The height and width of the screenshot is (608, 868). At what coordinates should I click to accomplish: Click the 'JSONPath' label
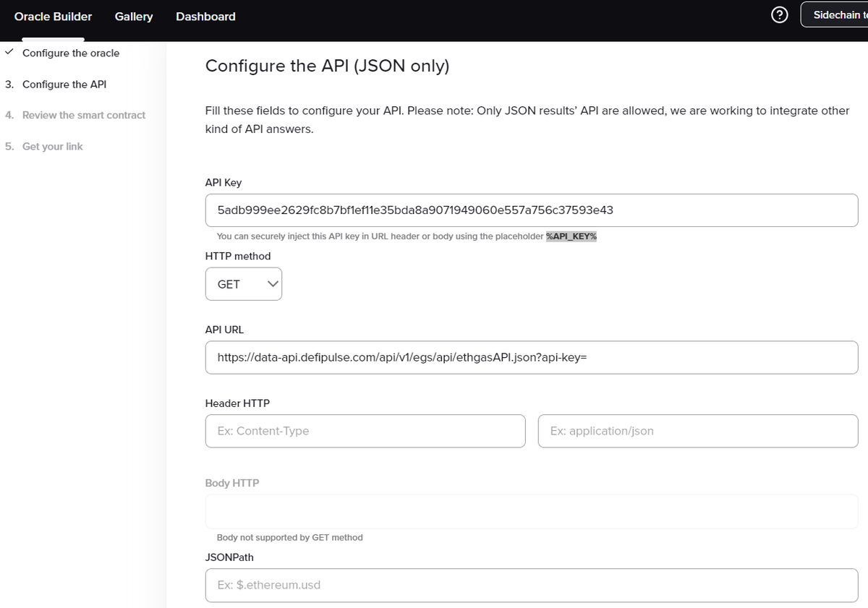click(x=229, y=557)
